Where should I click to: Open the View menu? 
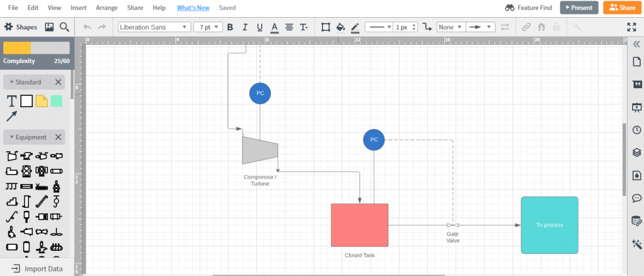pyautogui.click(x=54, y=8)
